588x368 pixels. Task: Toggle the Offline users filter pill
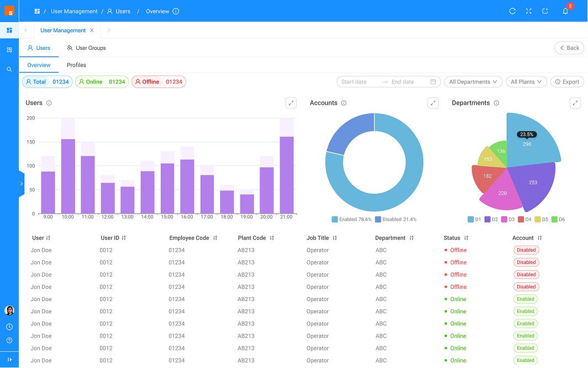[x=159, y=82]
